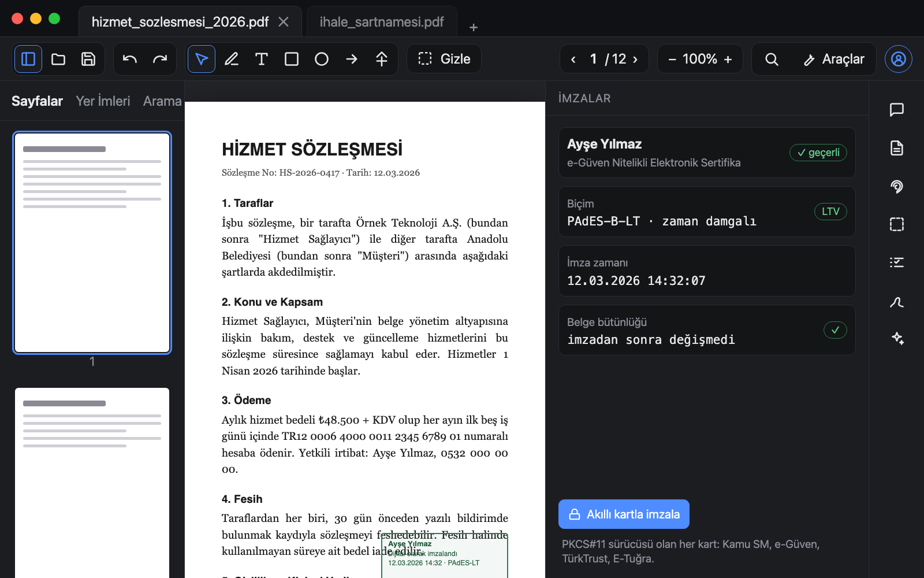Click the Akıllı kartla imzala button
924x578 pixels.
pos(624,514)
